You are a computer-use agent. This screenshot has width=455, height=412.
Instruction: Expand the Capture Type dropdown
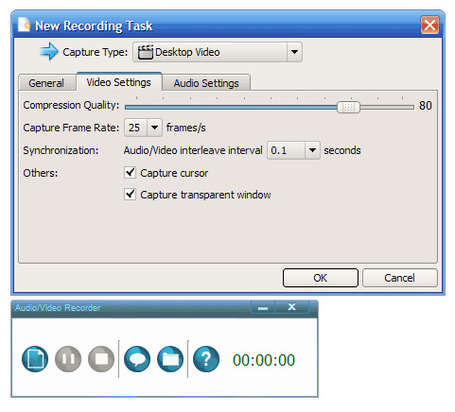coord(294,52)
